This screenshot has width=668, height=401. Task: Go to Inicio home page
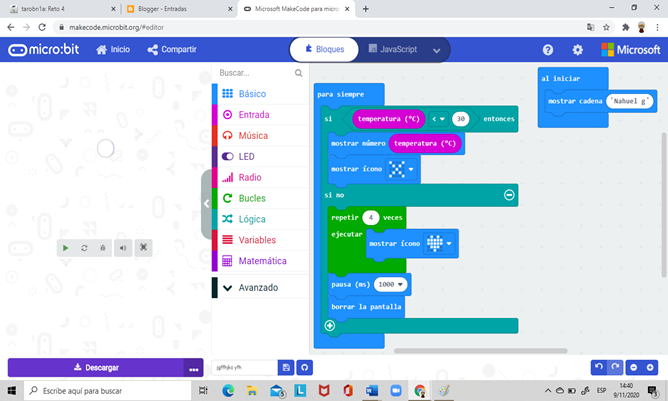click(x=113, y=50)
